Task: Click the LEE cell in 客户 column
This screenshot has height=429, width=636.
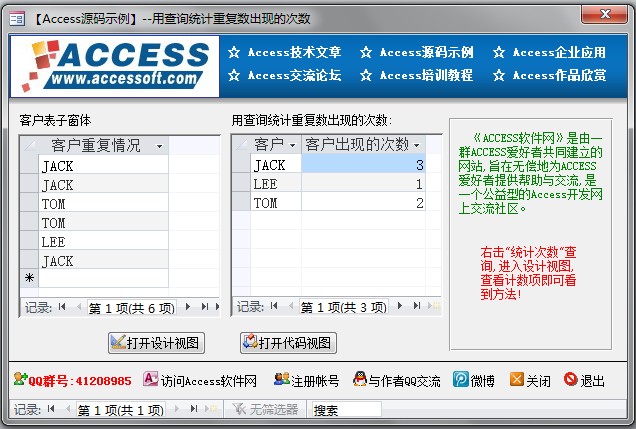Action: [276, 184]
